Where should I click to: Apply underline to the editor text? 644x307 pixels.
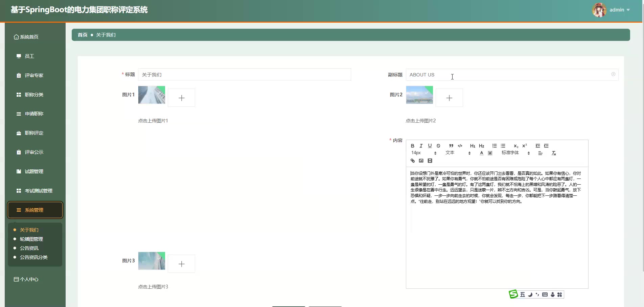430,146
